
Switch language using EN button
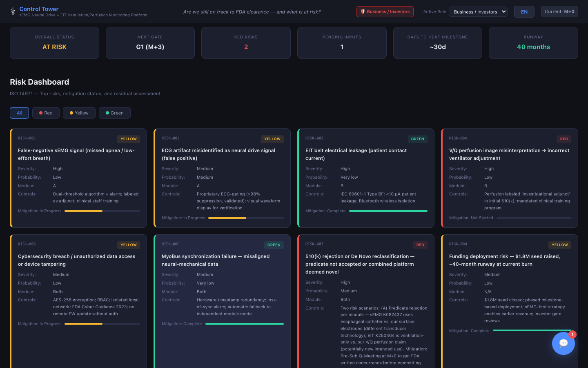click(x=524, y=12)
